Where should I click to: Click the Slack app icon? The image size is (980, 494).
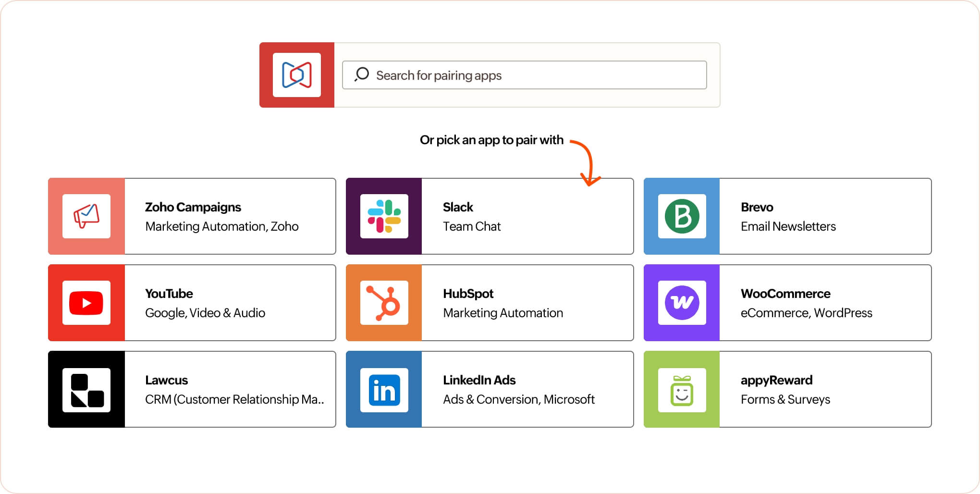click(x=384, y=216)
